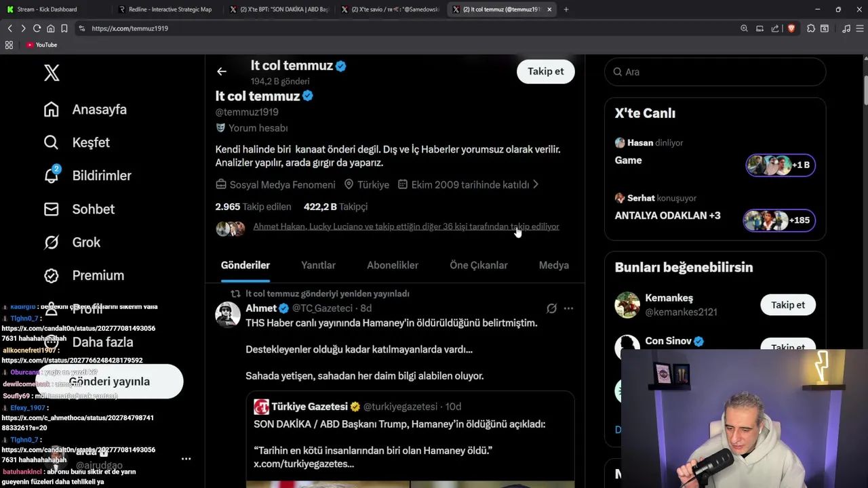Click the share icon in address bar
This screenshot has width=868, height=488.
coord(775,28)
